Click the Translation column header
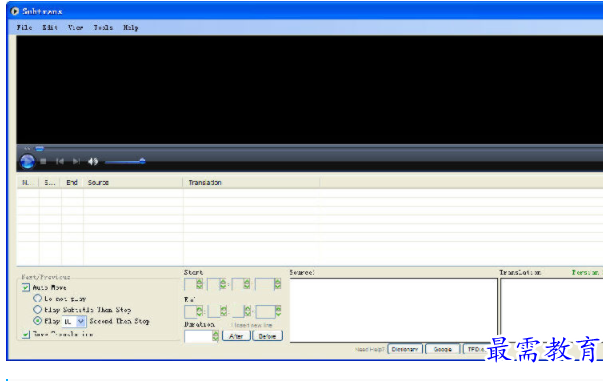The width and height of the screenshot is (608, 381). click(251, 182)
